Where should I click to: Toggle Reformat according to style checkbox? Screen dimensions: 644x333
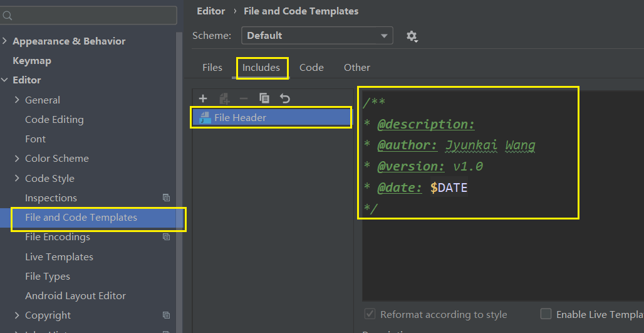click(x=370, y=314)
